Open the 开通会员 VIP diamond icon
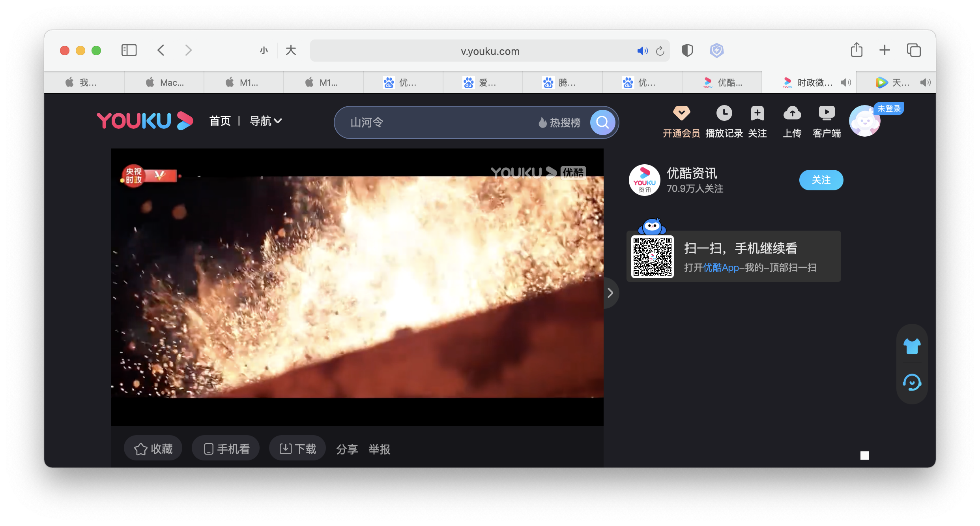Viewport: 980px width, 526px height. [x=681, y=114]
